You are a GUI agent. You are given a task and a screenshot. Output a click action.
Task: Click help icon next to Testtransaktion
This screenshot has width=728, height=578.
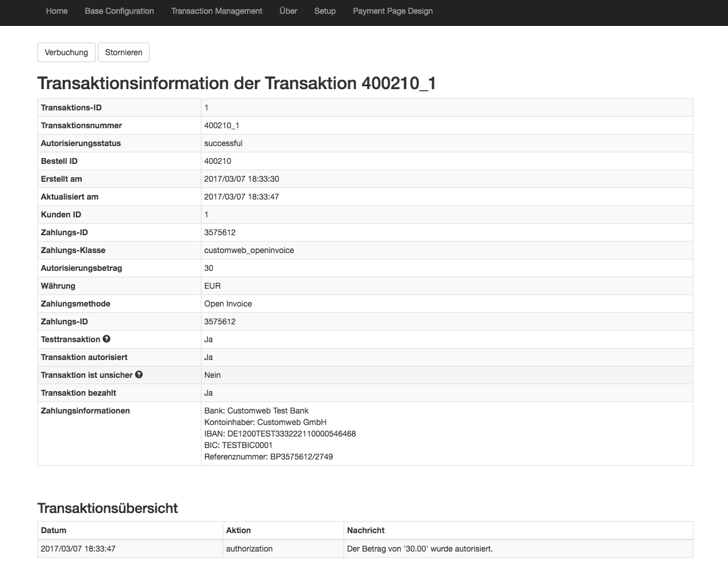click(106, 339)
